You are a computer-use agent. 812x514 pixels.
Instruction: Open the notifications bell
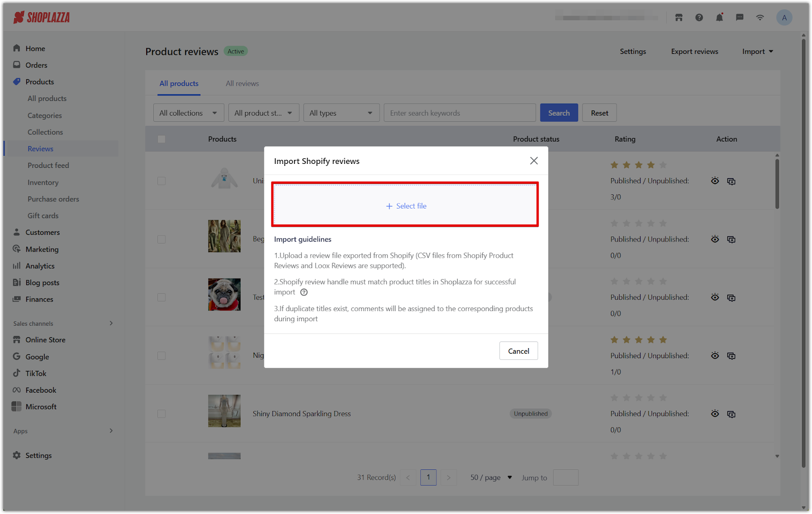tap(719, 18)
